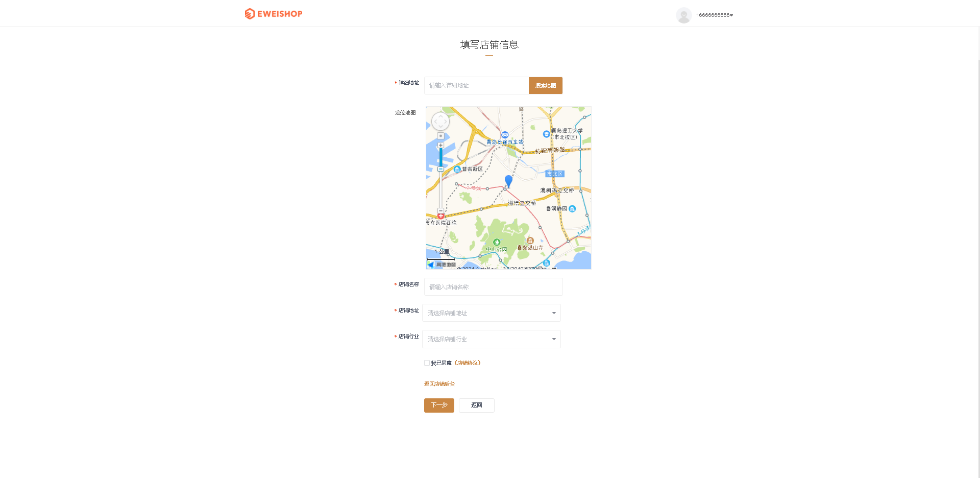Click the blue location pin marker
The width and height of the screenshot is (980, 478).
click(508, 181)
